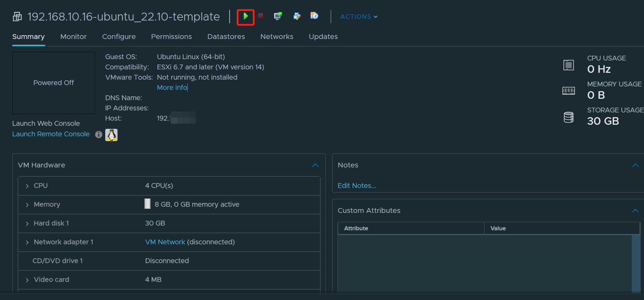The width and height of the screenshot is (644, 300).
Task: Switch to the Updates tab
Action: click(323, 37)
